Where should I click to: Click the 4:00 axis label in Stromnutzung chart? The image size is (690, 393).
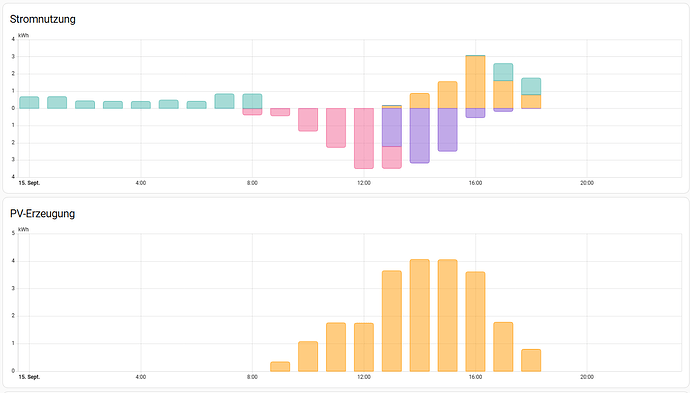(x=141, y=183)
